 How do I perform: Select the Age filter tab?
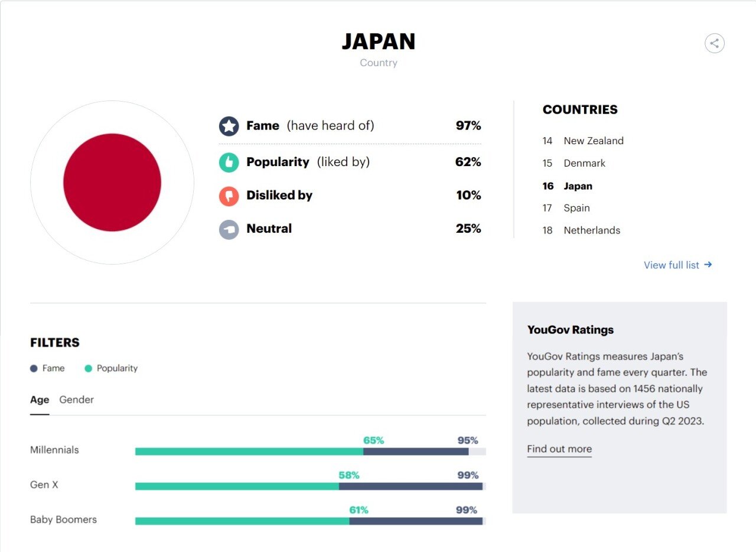pos(40,400)
